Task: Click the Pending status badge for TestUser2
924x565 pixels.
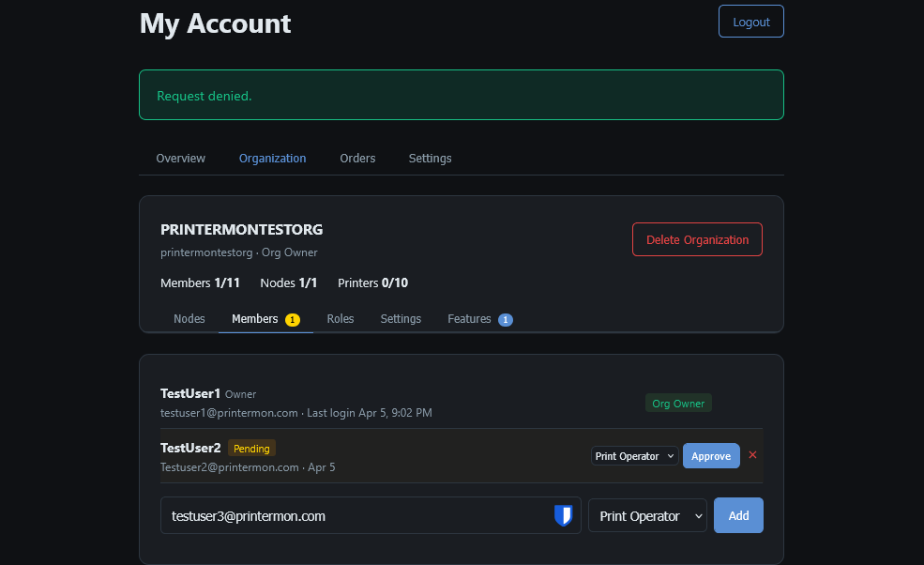Action: point(251,449)
